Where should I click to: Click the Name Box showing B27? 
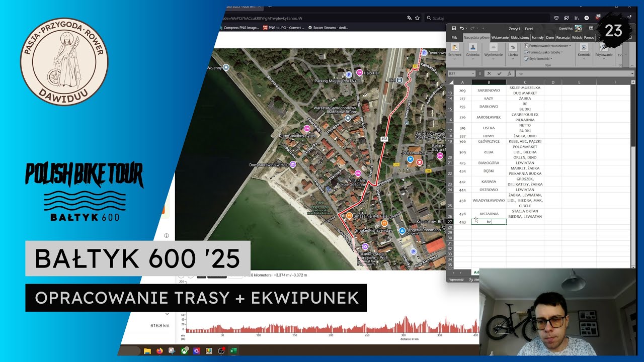click(460, 73)
